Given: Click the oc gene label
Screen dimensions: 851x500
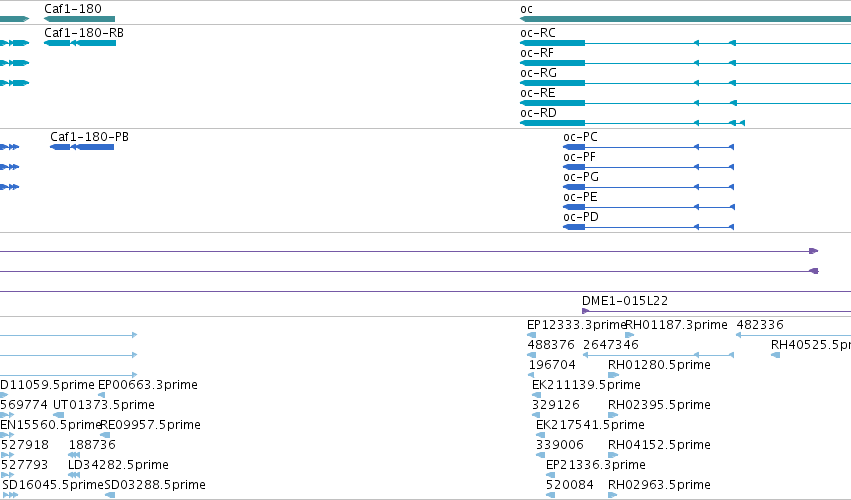Looking at the screenshot, I should 526,9.
